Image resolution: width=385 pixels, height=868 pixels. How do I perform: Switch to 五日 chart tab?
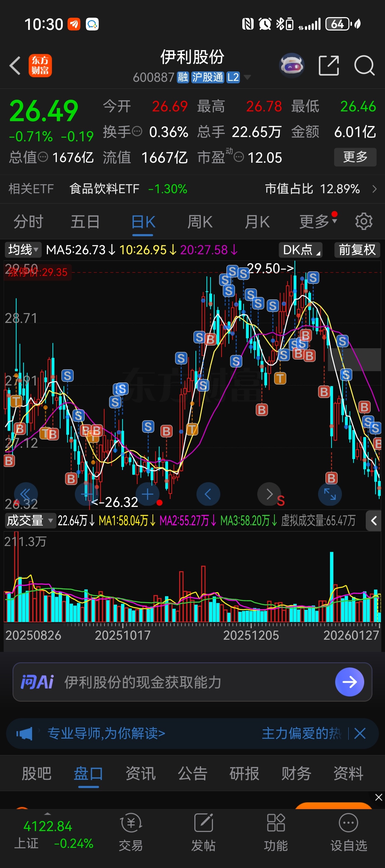[x=85, y=221]
